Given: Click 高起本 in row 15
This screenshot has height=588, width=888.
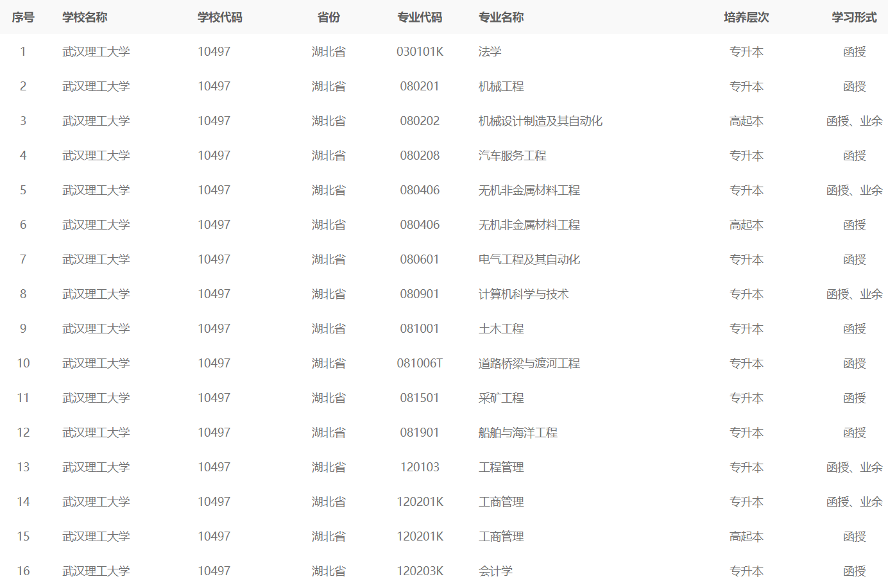Looking at the screenshot, I should pyautogui.click(x=746, y=537).
